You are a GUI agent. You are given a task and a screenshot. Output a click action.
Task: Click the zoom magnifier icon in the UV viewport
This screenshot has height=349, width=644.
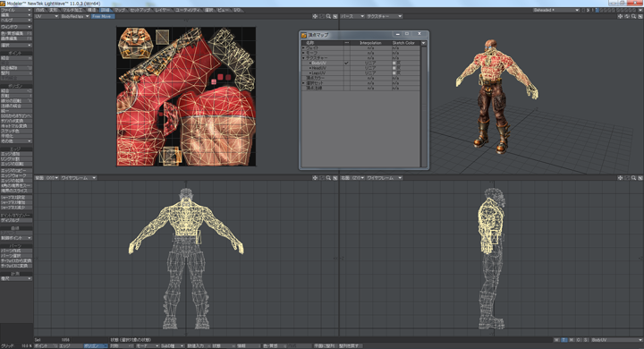[328, 16]
